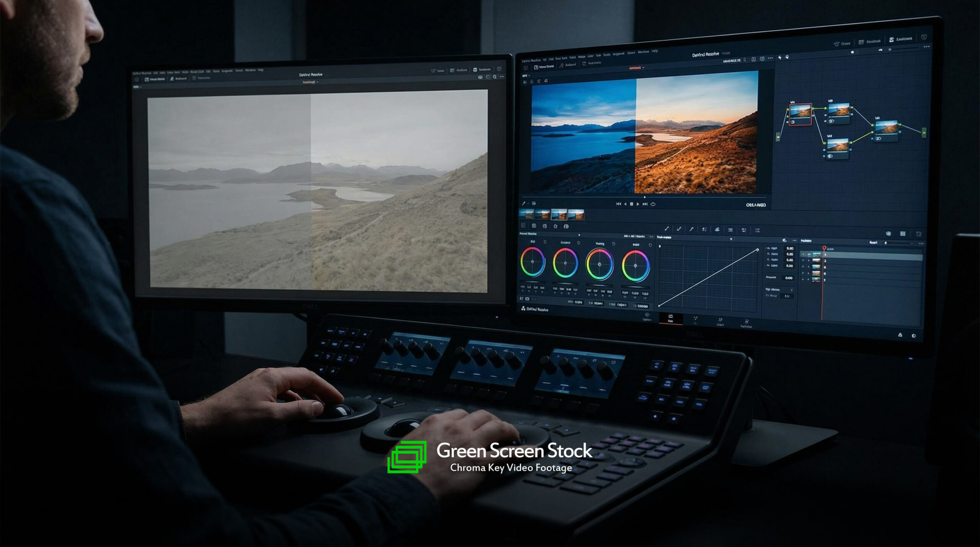Jump to first frame with skip-back icon
This screenshot has height=547, width=980.
(x=618, y=204)
